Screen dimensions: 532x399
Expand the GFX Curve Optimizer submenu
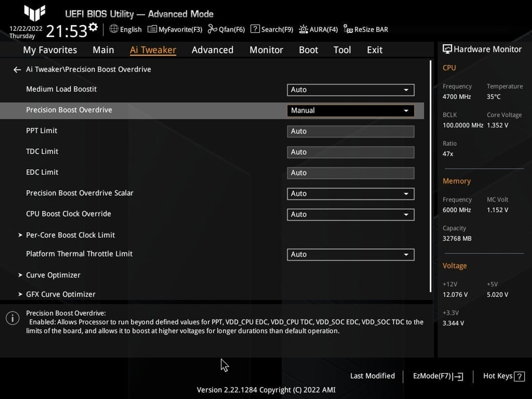[x=57, y=294]
